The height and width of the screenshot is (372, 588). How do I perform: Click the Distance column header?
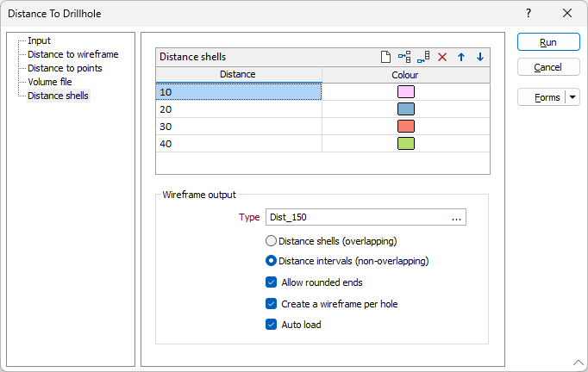point(239,75)
